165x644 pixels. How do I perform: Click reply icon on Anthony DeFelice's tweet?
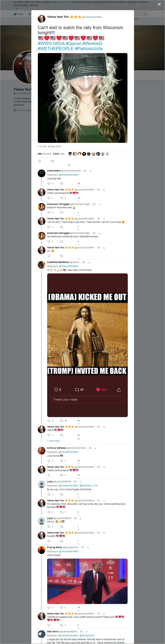(x=49, y=460)
